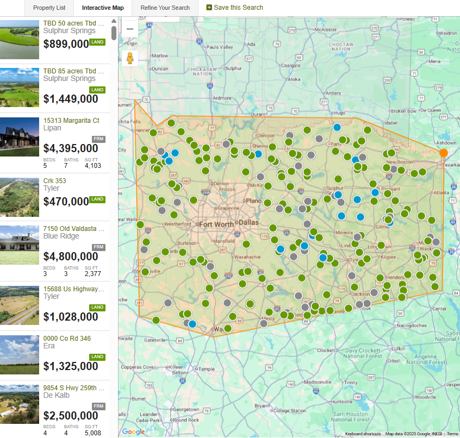The height and width of the screenshot is (438, 460).
Task: Click the orange polygon vertex near Ashdown
Action: pyautogui.click(x=443, y=153)
